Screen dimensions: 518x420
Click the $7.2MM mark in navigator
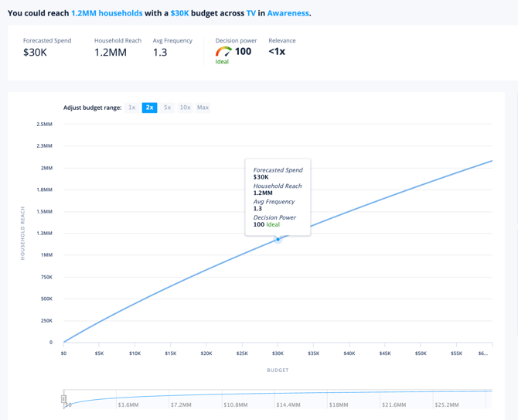pyautogui.click(x=181, y=405)
